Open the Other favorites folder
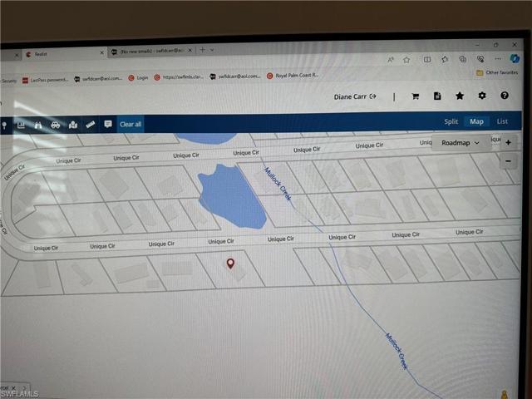 (497, 72)
